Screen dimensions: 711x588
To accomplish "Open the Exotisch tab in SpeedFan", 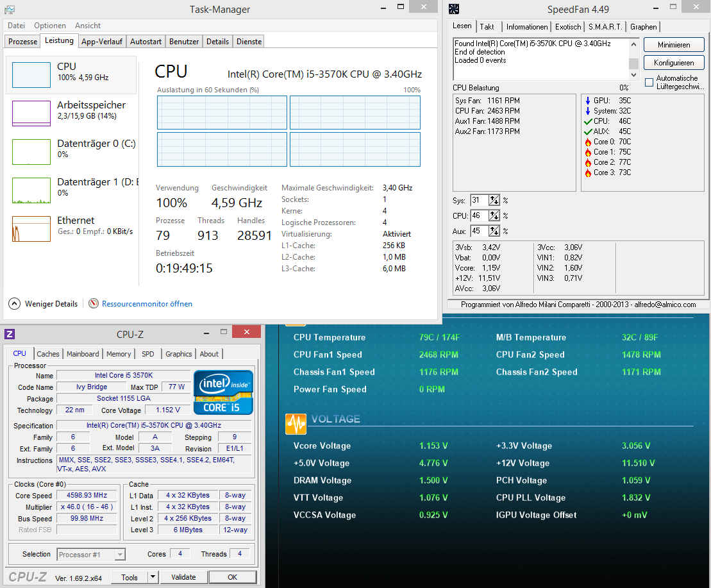I will pos(568,27).
